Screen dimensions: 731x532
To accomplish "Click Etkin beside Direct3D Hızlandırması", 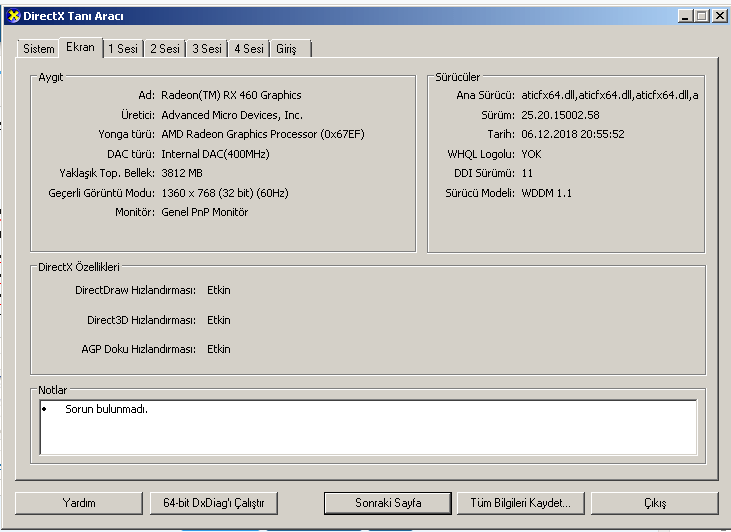I will (x=219, y=320).
